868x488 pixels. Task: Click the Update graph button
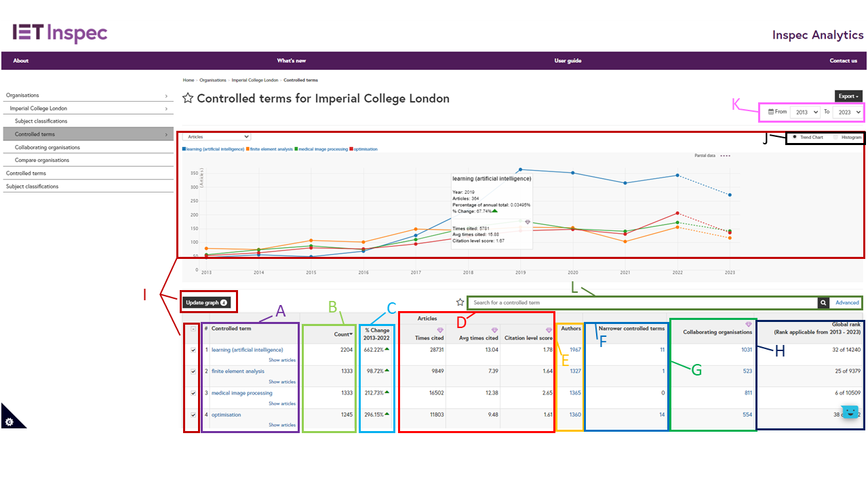coord(208,302)
